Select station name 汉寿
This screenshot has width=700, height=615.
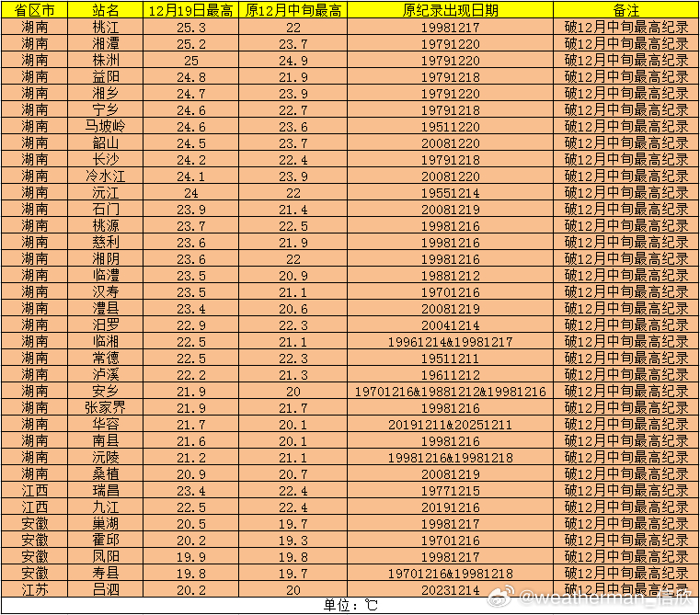coord(106,292)
